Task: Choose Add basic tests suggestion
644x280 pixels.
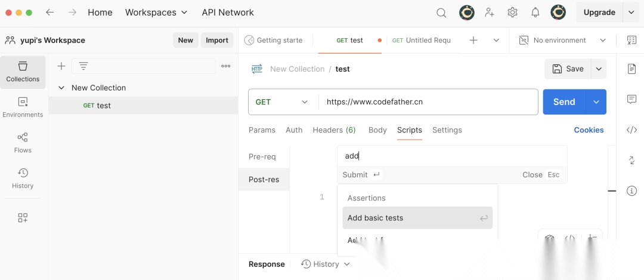Action: click(417, 218)
